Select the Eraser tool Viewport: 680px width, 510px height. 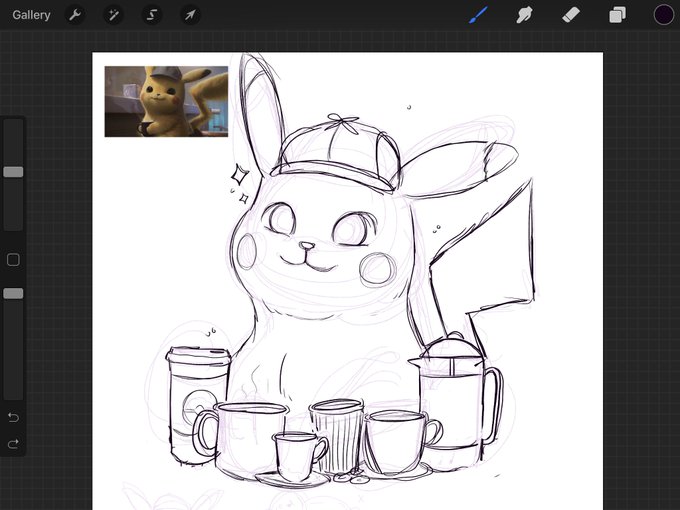(x=571, y=15)
